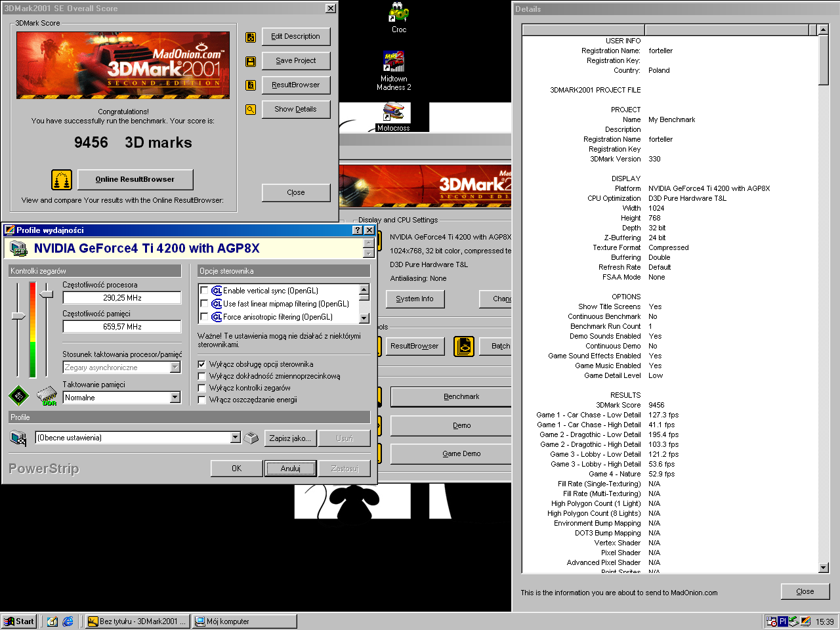Click the Close button in the Details window
The height and width of the screenshot is (630, 840).
pos(805,591)
